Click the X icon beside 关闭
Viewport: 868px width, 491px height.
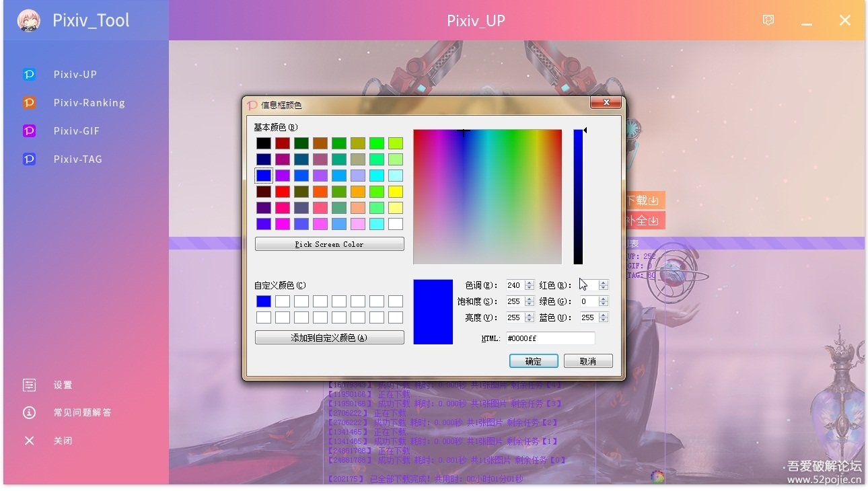pos(29,441)
